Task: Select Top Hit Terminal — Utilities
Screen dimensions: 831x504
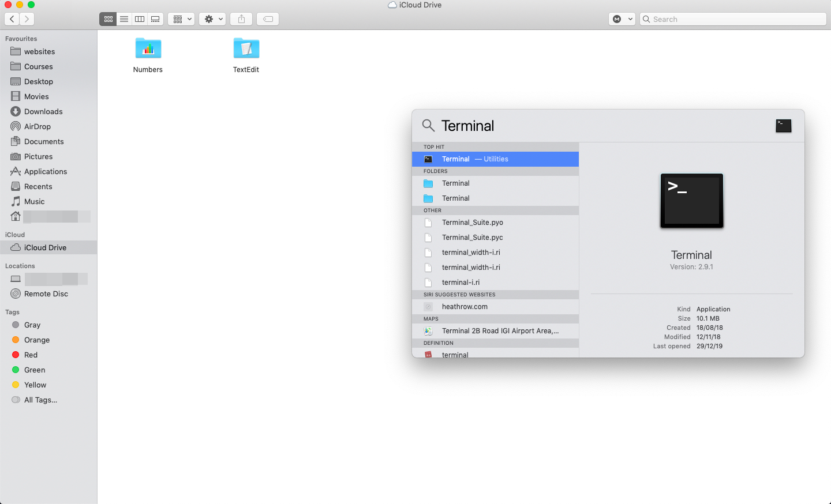Action: [495, 159]
